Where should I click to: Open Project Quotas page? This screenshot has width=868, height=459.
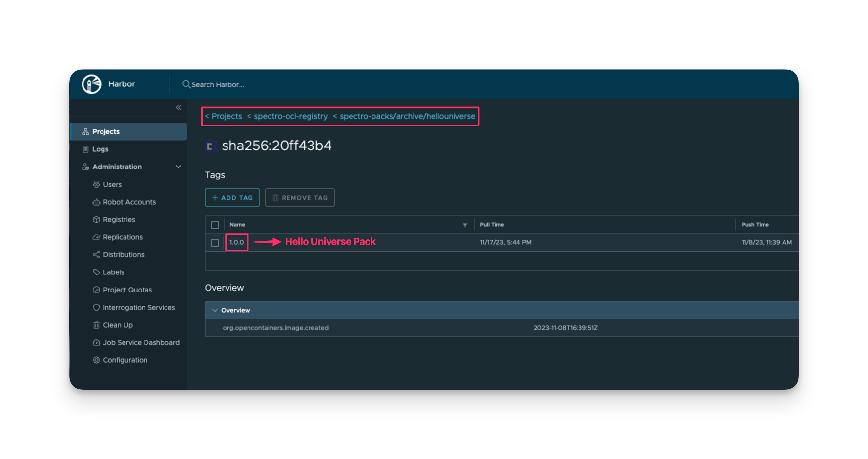127,290
